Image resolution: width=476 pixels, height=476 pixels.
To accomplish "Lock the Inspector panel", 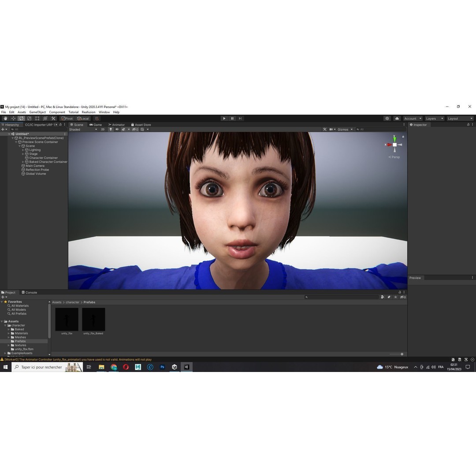I will [x=468, y=124].
